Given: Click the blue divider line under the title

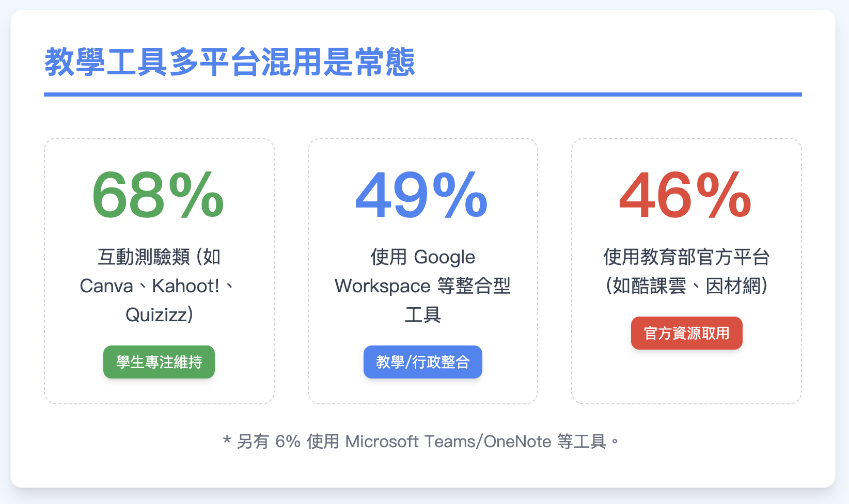Looking at the screenshot, I should [422, 94].
